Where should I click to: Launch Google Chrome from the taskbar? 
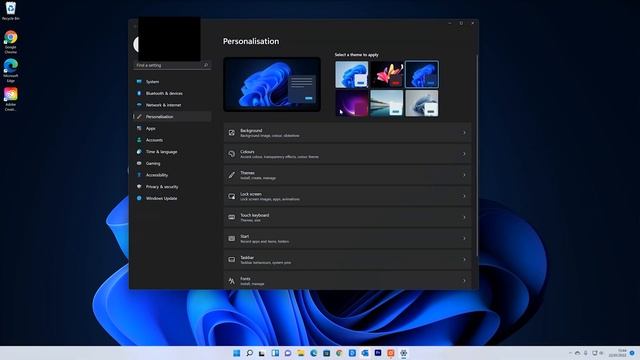339,353
